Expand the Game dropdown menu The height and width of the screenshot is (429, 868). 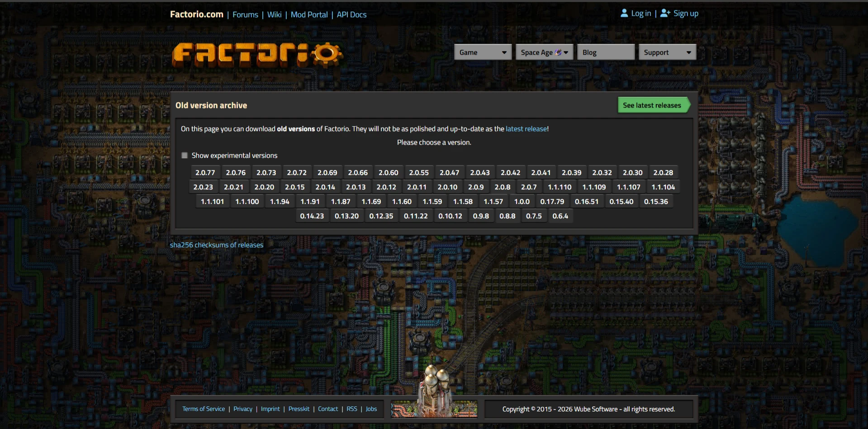coord(483,52)
